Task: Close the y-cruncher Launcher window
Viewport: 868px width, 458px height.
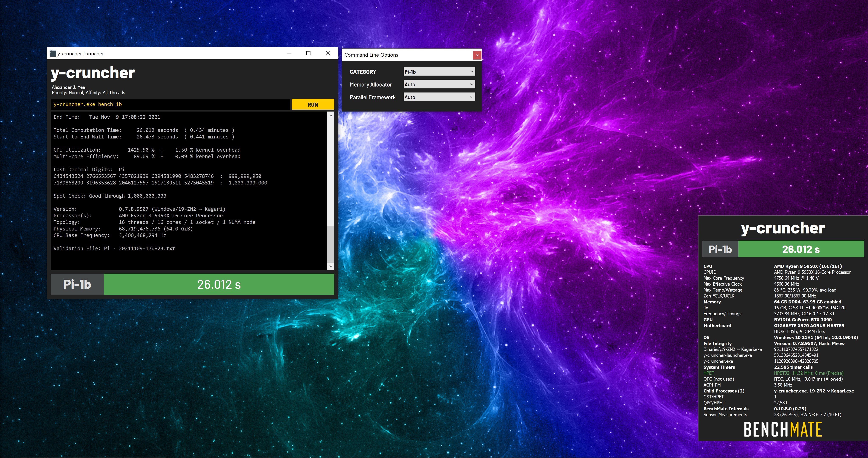Action: coord(328,53)
